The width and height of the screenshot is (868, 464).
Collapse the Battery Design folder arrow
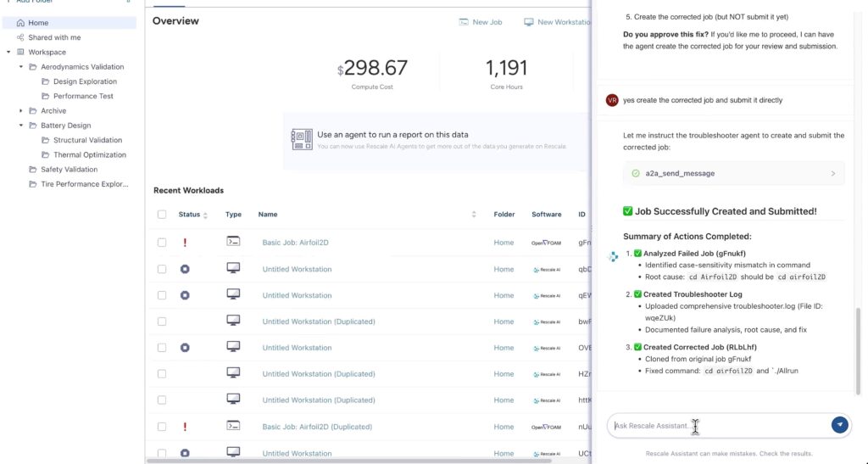pyautogui.click(x=21, y=126)
